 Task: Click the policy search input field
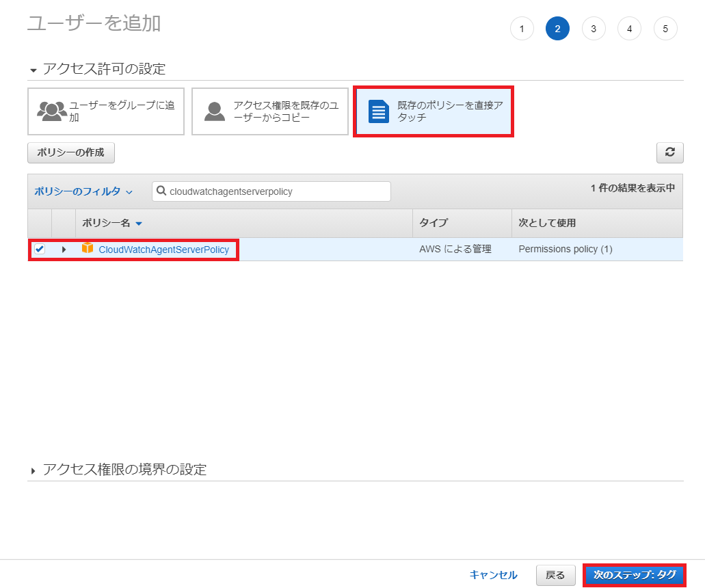[271, 191]
